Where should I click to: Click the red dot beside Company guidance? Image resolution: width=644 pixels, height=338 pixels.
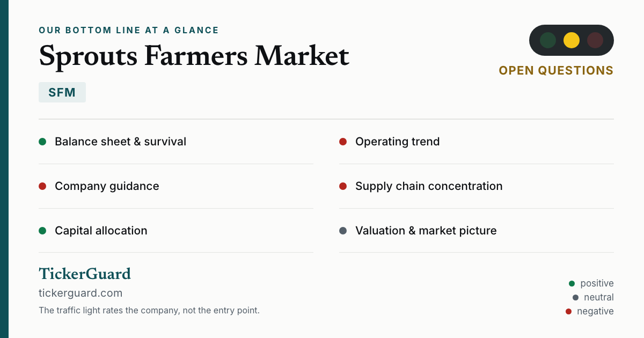[42, 186]
